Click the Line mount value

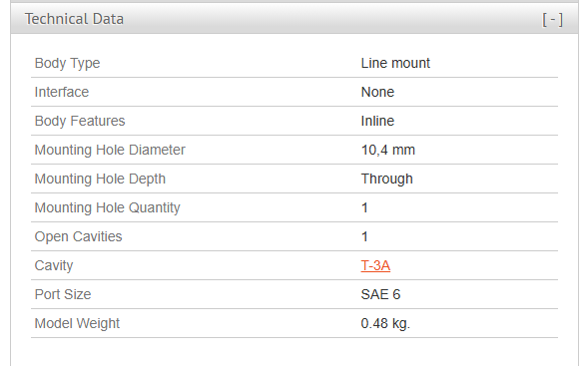[395, 63]
